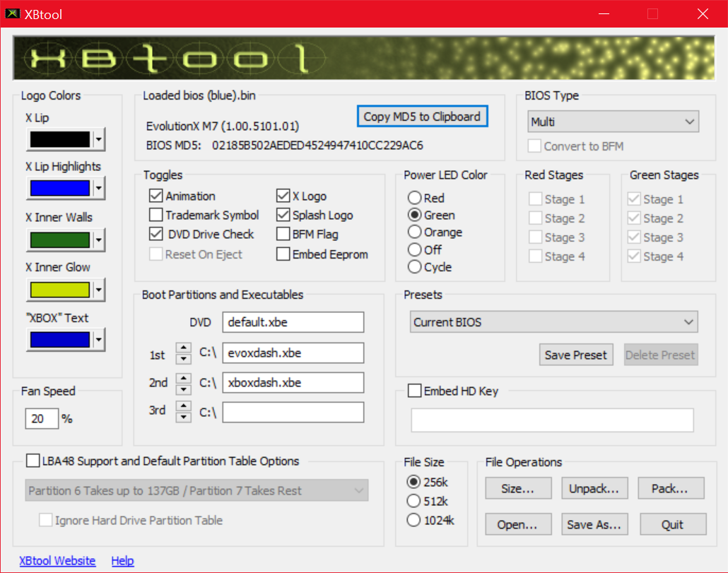Click the yellow X Inner Glow swatch
The height and width of the screenshot is (573, 728).
pyautogui.click(x=60, y=290)
